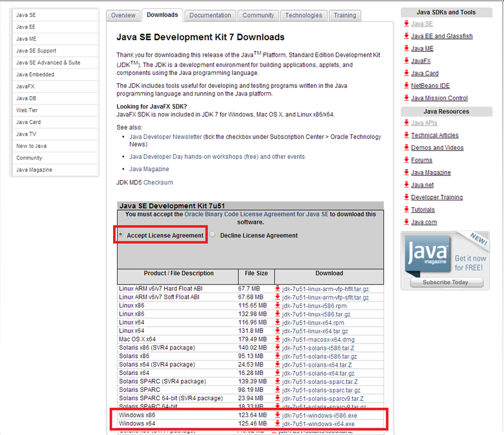Click red arrow icon next to Technical Articles
504x435 pixels.
coord(407,135)
